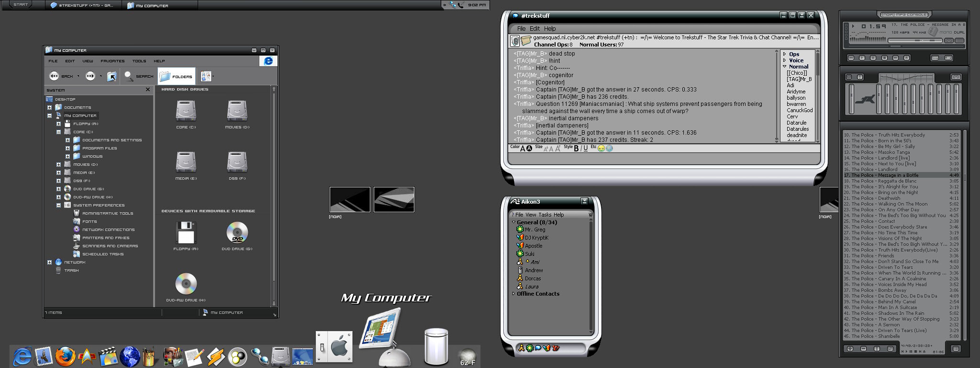Toggle underline style in chat formatting bar
The image size is (980, 368).
[586, 149]
